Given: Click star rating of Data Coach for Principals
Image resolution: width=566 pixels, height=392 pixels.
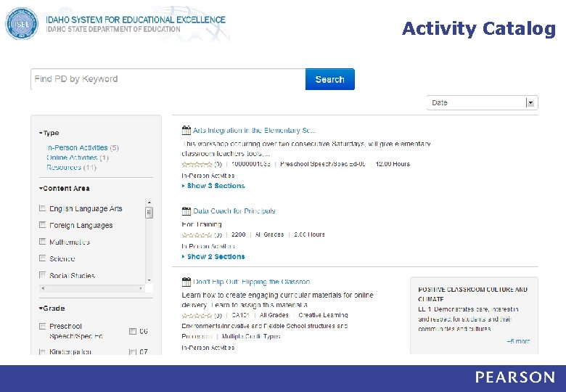Looking at the screenshot, I should tap(197, 235).
